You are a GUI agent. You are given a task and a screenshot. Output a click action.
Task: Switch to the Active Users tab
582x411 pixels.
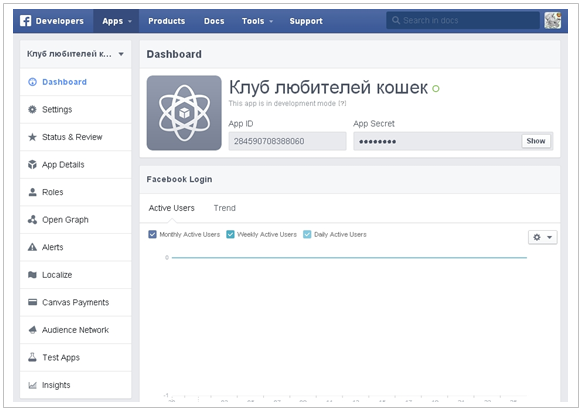171,208
